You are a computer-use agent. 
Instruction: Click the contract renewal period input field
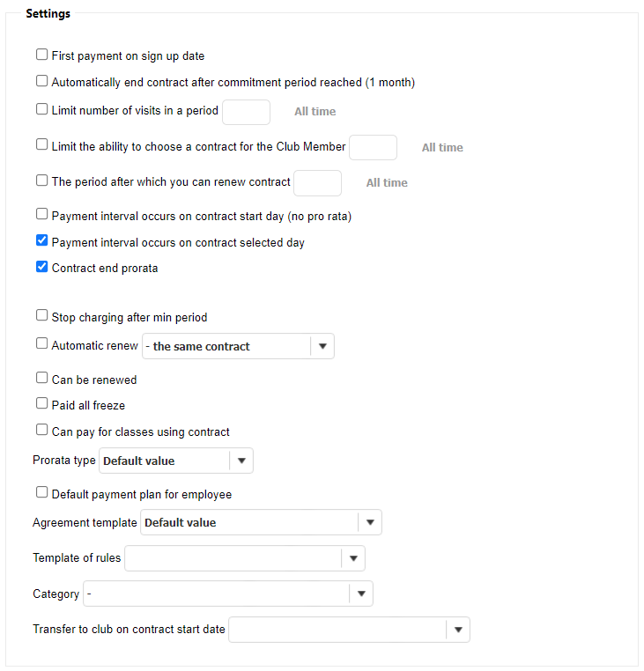click(317, 182)
